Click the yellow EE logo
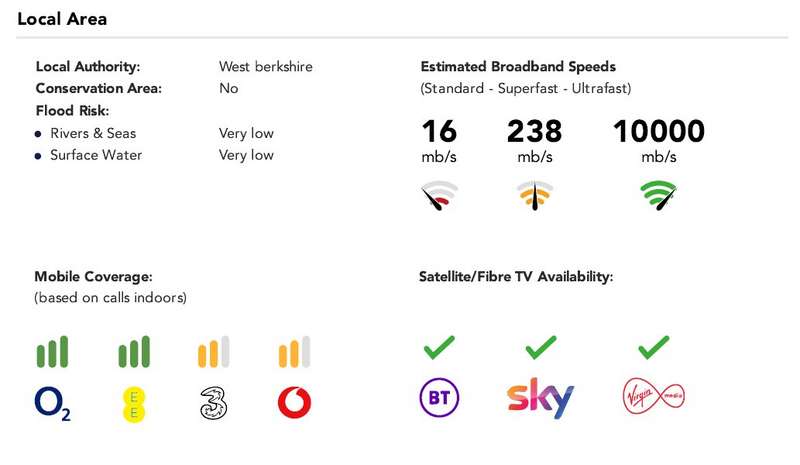The image size is (800, 465). [x=134, y=404]
